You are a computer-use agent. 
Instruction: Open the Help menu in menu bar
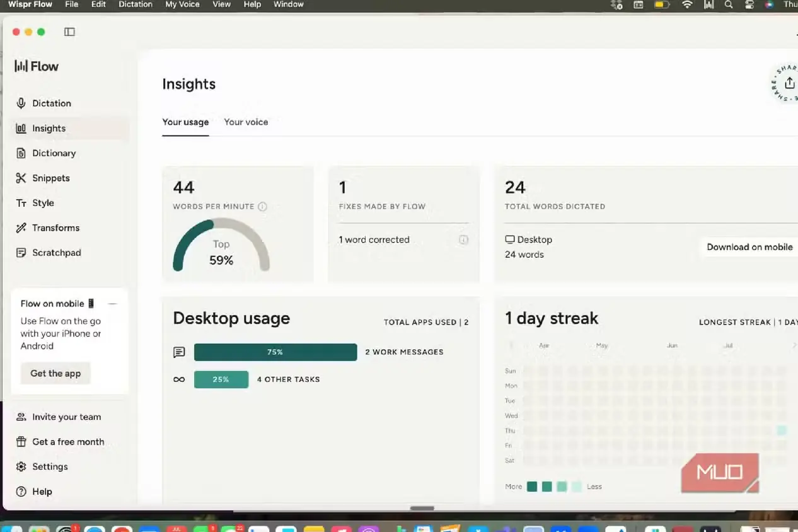click(x=252, y=4)
